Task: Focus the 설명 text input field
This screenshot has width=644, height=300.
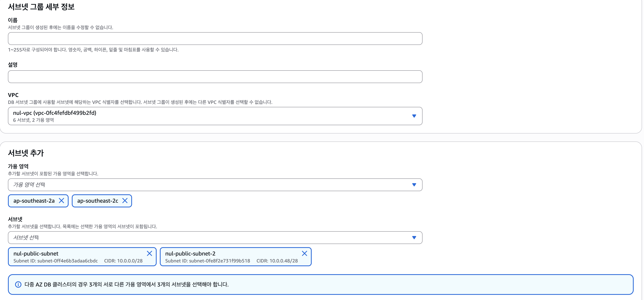Action: pyautogui.click(x=215, y=77)
